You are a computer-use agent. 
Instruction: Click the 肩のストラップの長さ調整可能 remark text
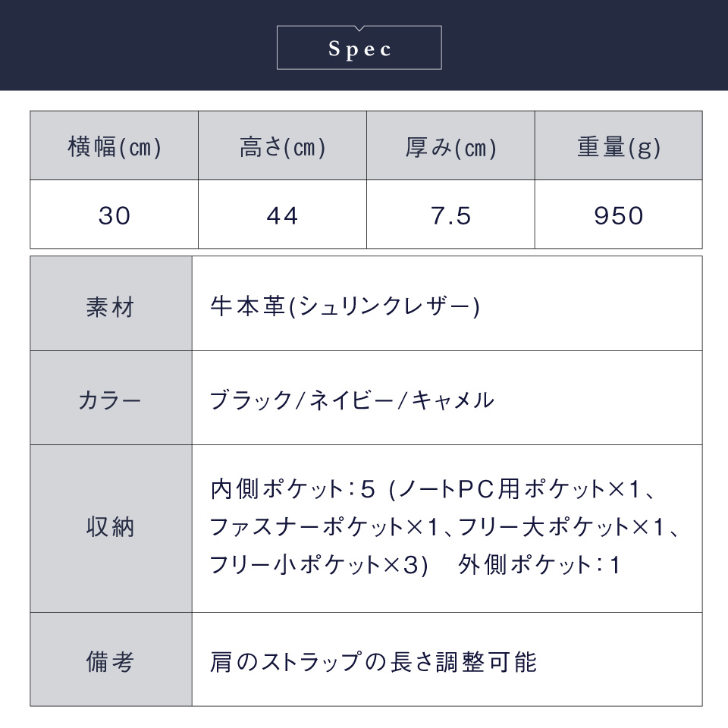click(373, 661)
